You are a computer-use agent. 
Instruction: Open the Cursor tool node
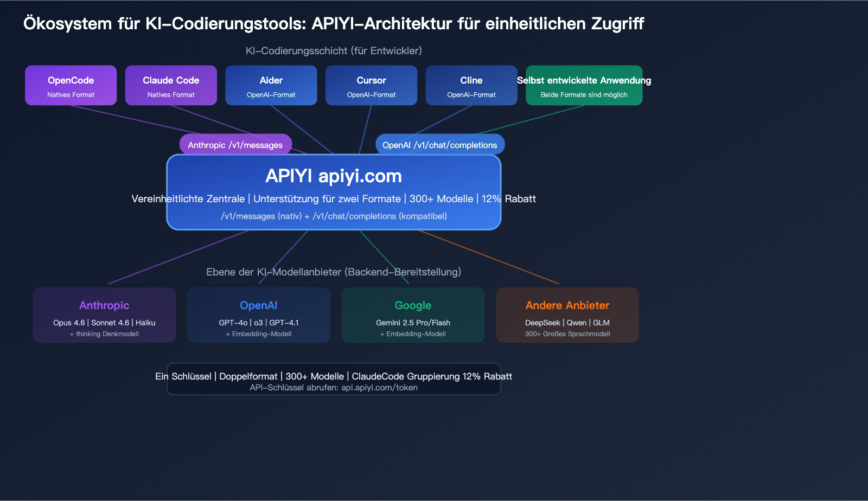tap(371, 85)
